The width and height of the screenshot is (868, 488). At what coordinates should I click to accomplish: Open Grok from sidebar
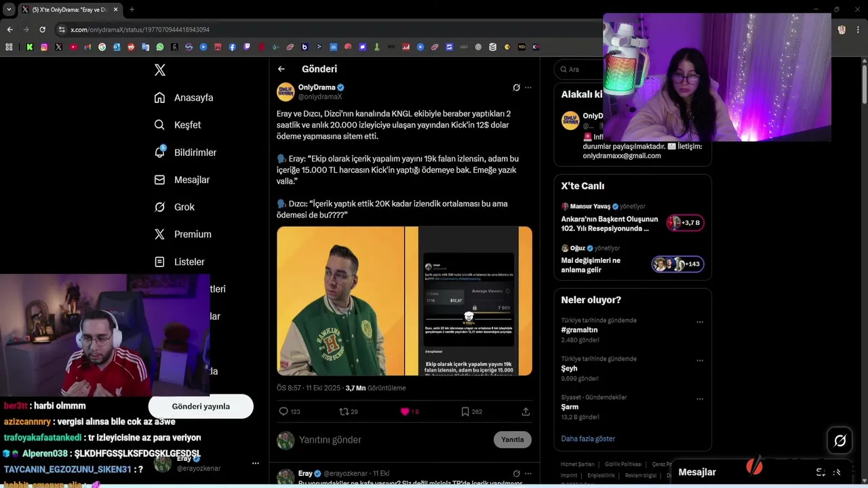pos(174,207)
